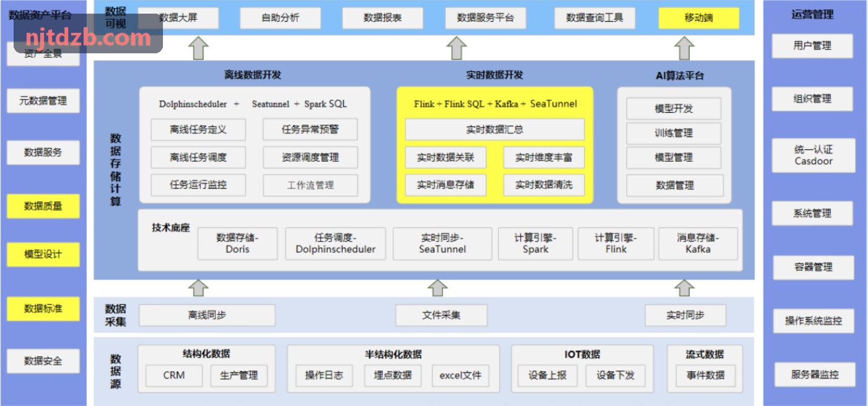868x406 pixels.
Task: Click the 实时数据开发 heading
Action: coord(494,75)
